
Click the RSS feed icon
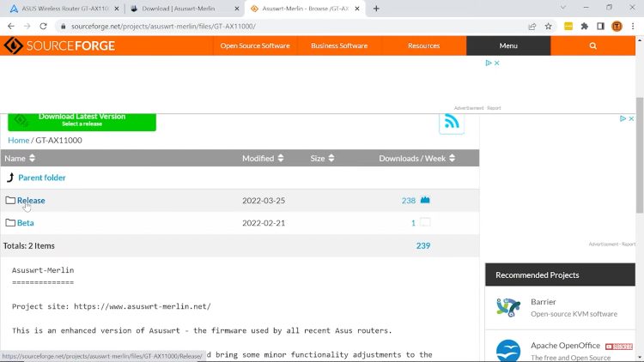452,122
